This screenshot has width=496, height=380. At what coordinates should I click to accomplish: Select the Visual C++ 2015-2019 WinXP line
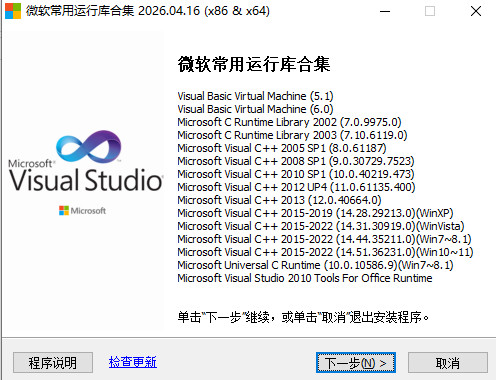point(315,213)
